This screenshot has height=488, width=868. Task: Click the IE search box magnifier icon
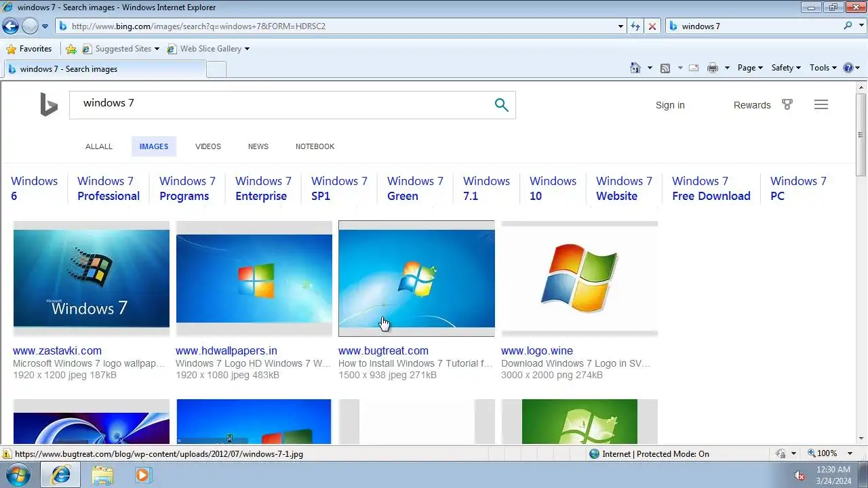pos(848,26)
